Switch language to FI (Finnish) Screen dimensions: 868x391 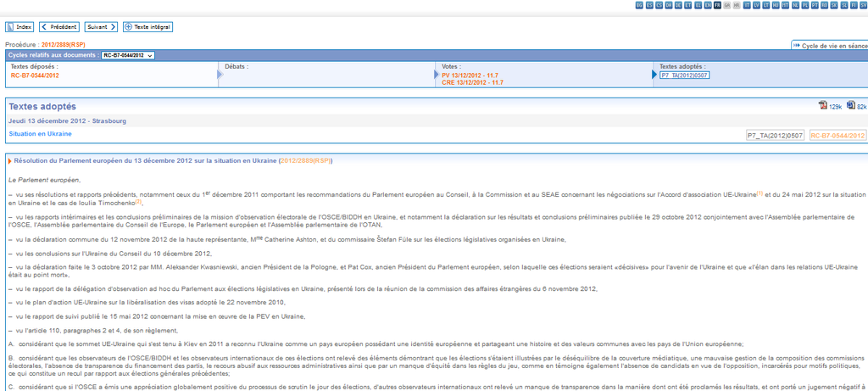point(854,5)
